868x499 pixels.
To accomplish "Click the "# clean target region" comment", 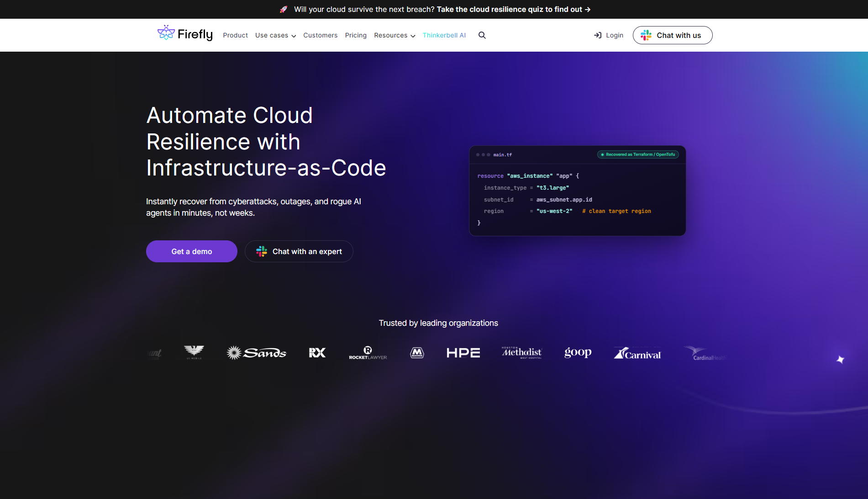I will tap(617, 211).
